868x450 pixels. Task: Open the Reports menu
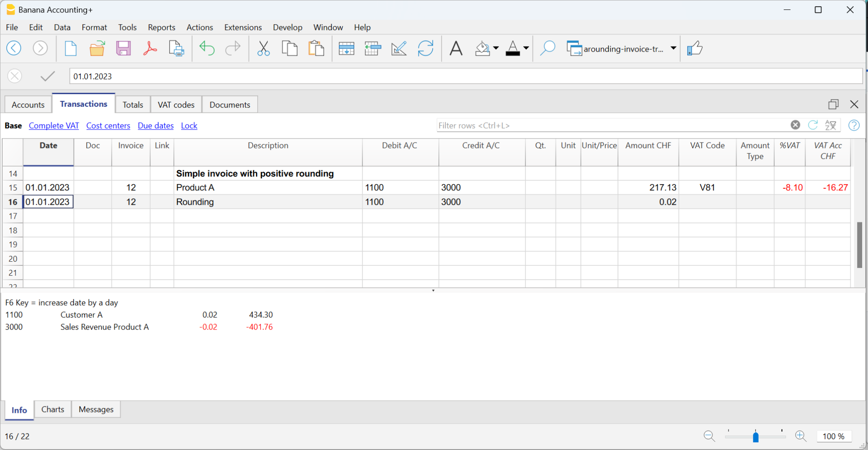pyautogui.click(x=161, y=27)
